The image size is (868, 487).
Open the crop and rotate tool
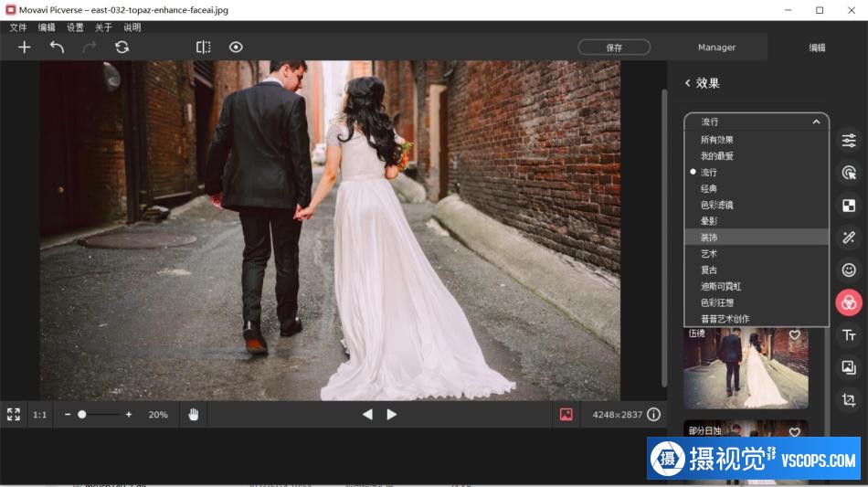coord(849,399)
